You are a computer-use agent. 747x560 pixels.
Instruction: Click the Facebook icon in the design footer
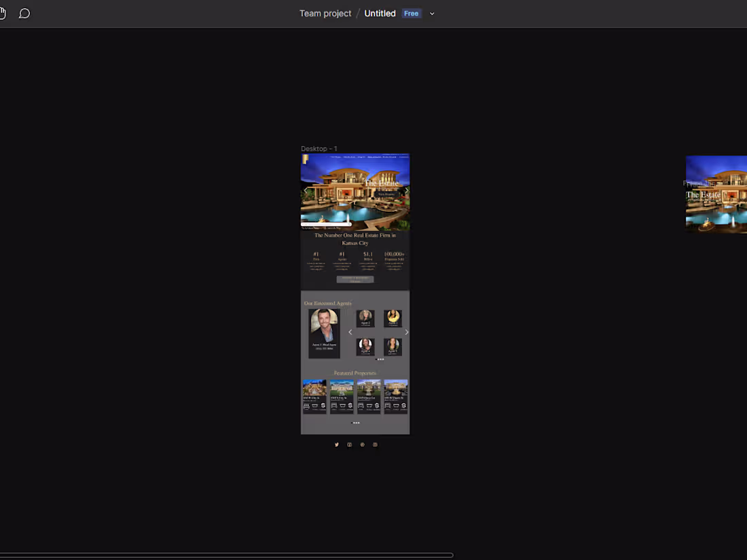click(x=350, y=445)
